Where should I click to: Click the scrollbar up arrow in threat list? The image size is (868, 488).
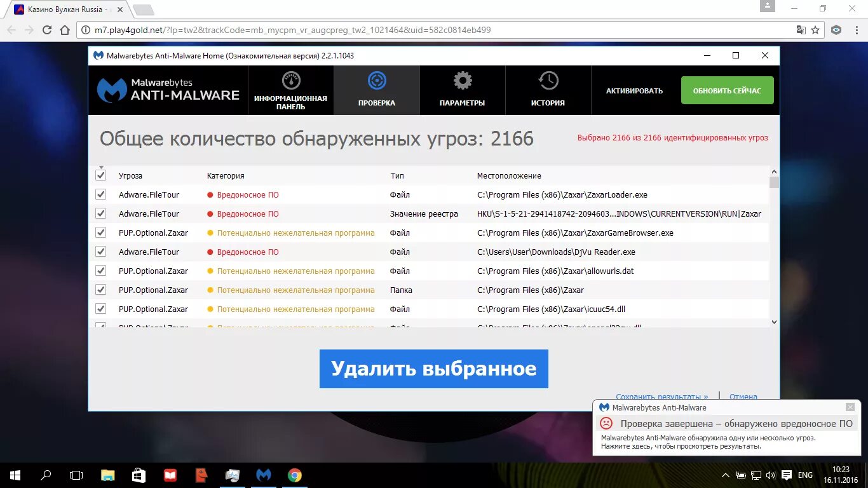pyautogui.click(x=774, y=171)
